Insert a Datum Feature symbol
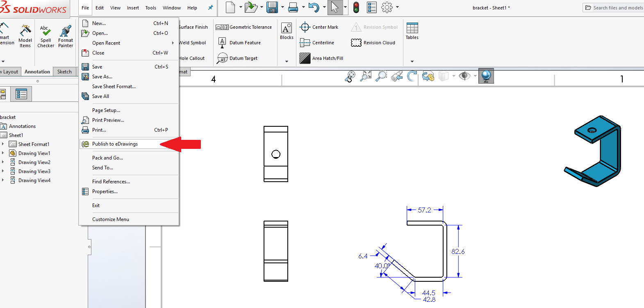644x308 pixels. coord(240,43)
